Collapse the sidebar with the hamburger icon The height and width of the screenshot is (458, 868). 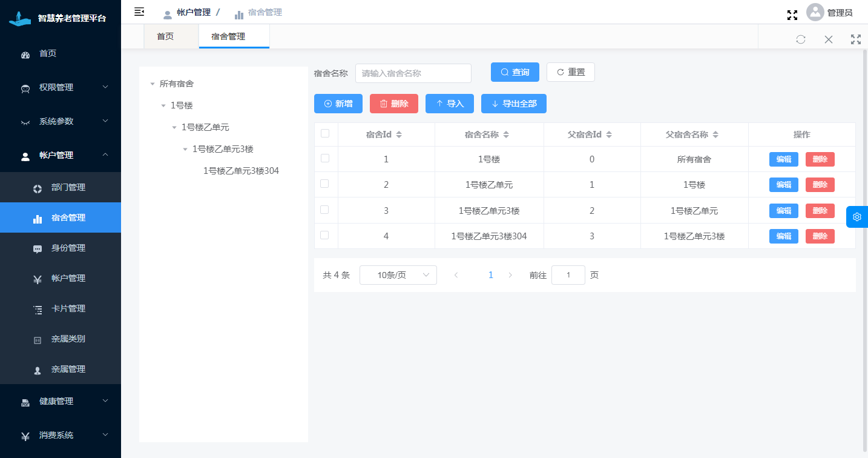coord(139,12)
